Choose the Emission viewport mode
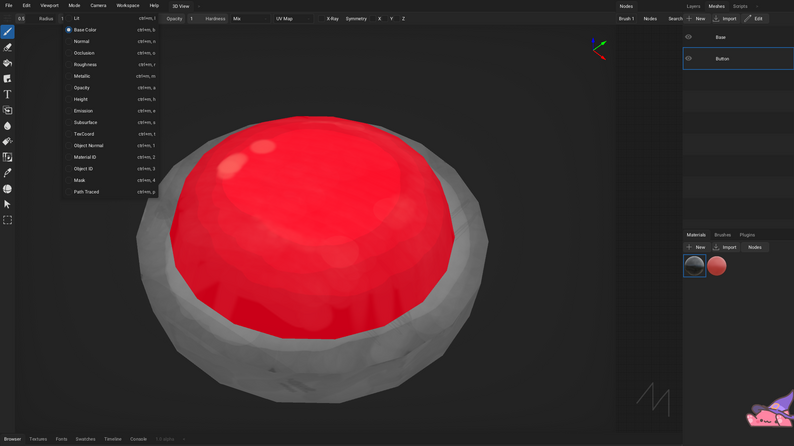Viewport: 794px width, 446px height. [110, 111]
